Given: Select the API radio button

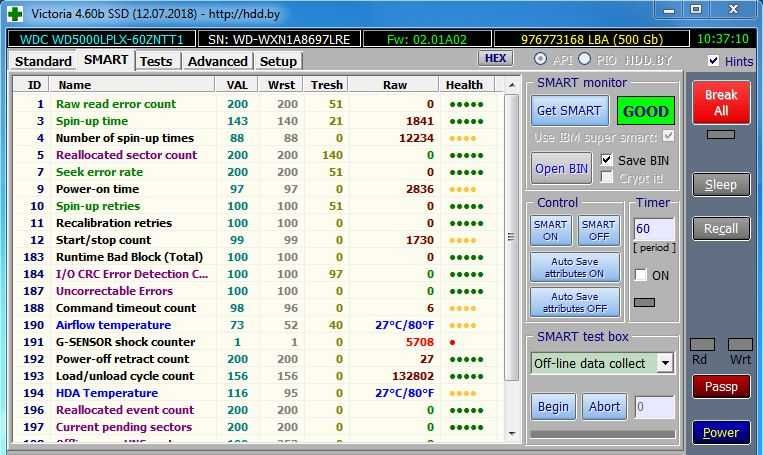Looking at the screenshot, I should point(540,59).
